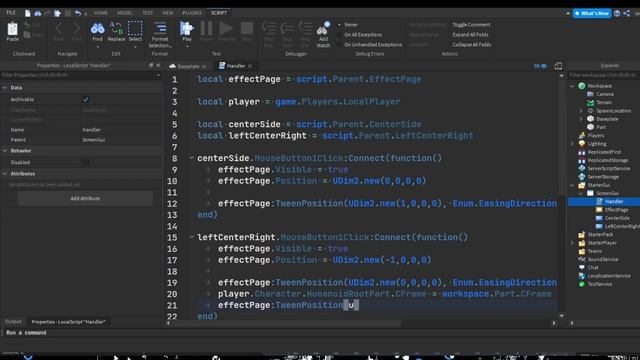Switch to the PLUGINS ribbon tab
The height and width of the screenshot is (360, 640).
(192, 13)
